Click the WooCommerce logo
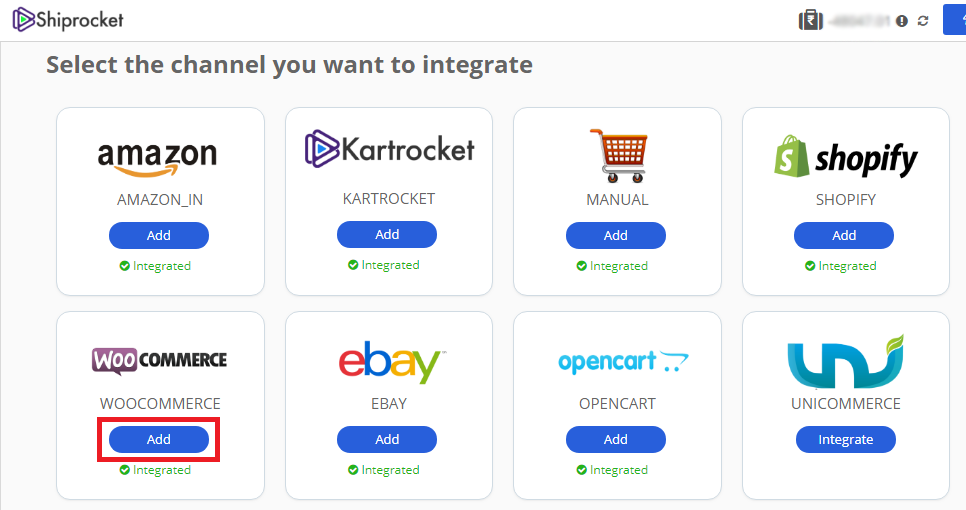This screenshot has height=510, width=966. pyautogui.click(x=160, y=360)
